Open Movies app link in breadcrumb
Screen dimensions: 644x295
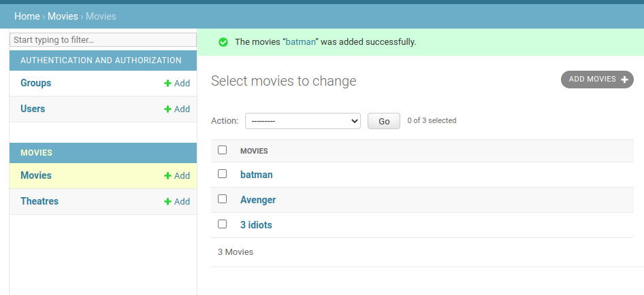(63, 16)
